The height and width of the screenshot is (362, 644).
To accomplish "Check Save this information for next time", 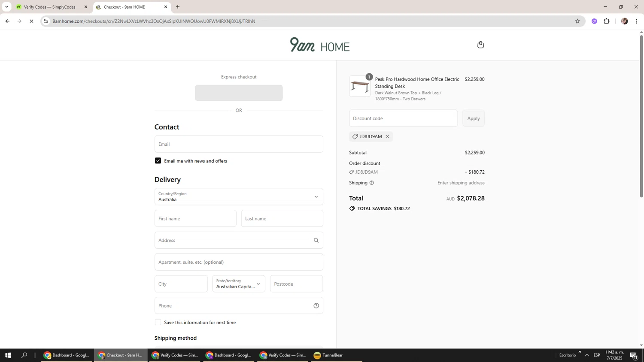I will point(158,322).
